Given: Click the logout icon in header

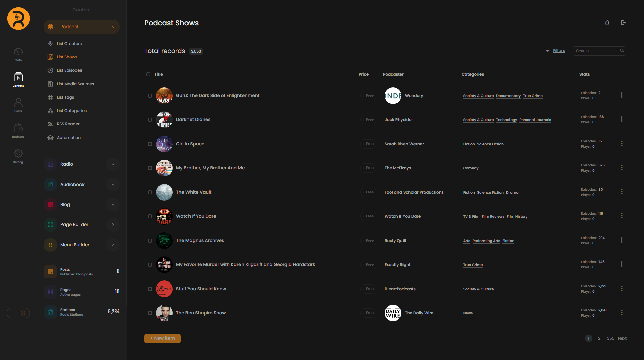Looking at the screenshot, I should (623, 23).
